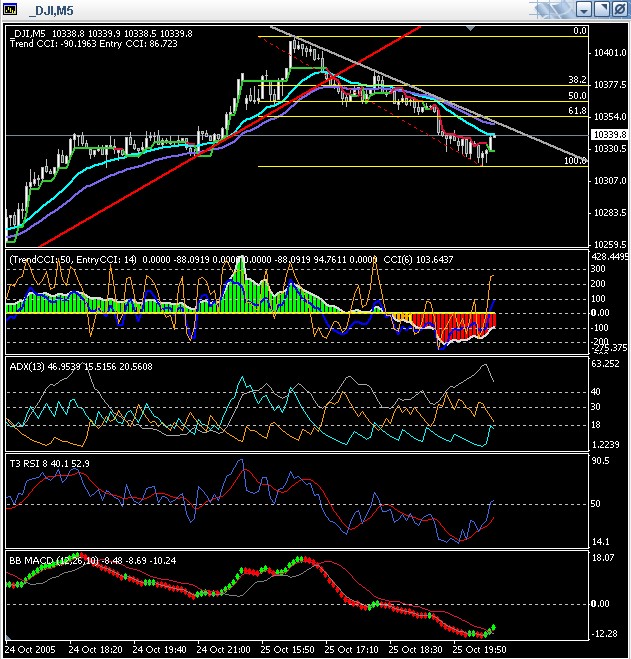Click the 63.252 ADX scale maximum
Image resolution: width=631 pixels, height=659 pixels.
605,364
